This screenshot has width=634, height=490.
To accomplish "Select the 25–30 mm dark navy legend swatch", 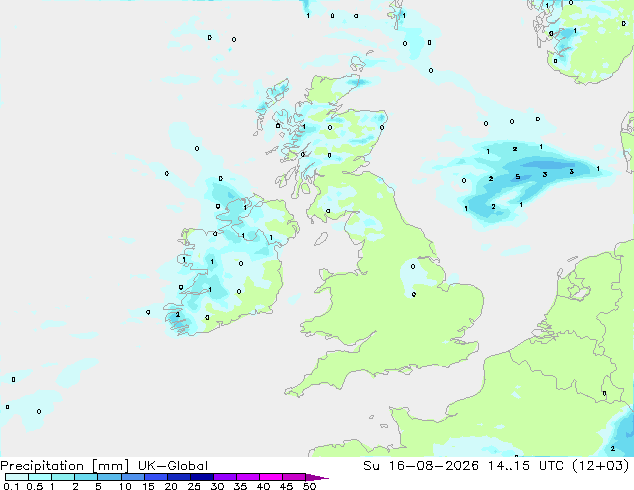I will (201, 477).
